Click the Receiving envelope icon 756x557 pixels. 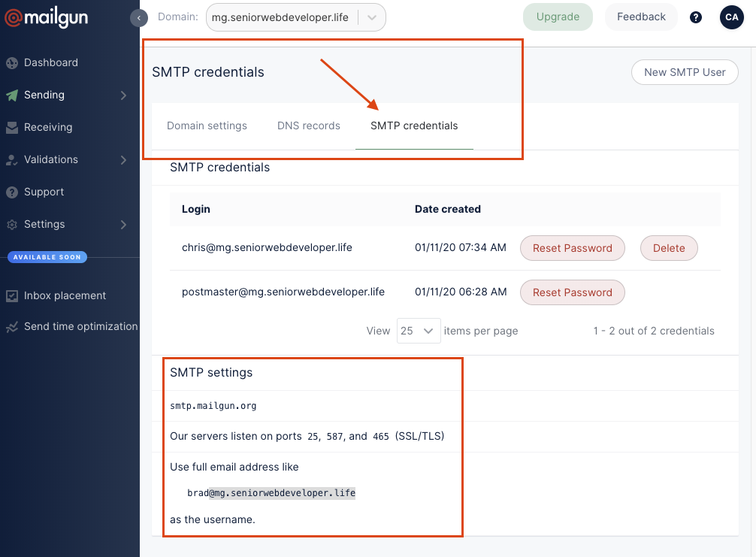pos(12,127)
